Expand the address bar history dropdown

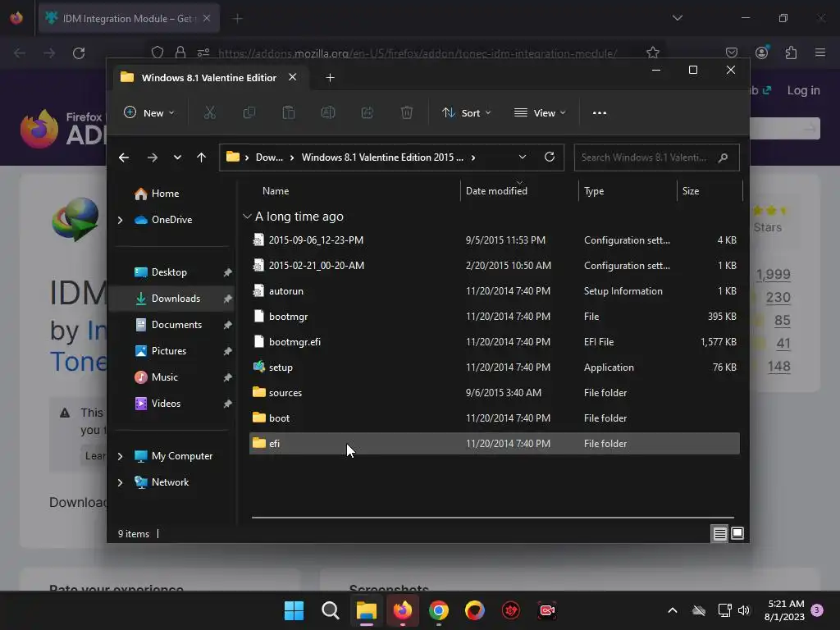click(x=523, y=157)
